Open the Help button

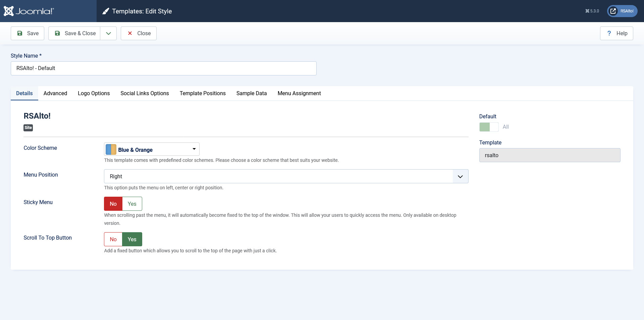coord(616,33)
